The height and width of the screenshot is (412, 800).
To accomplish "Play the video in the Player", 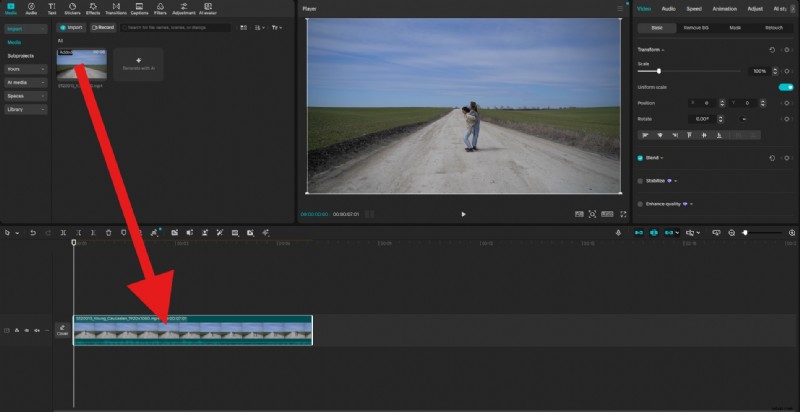I will coord(463,214).
